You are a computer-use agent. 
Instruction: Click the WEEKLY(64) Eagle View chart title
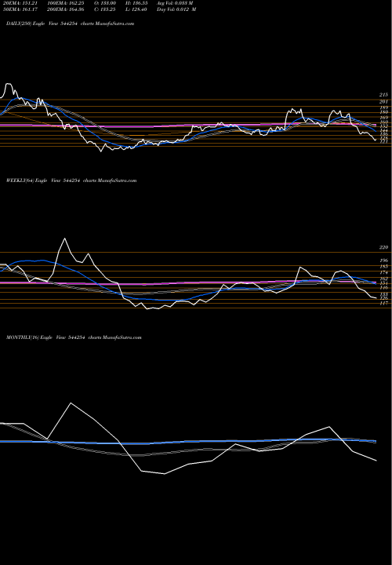pyautogui.click(x=71, y=180)
